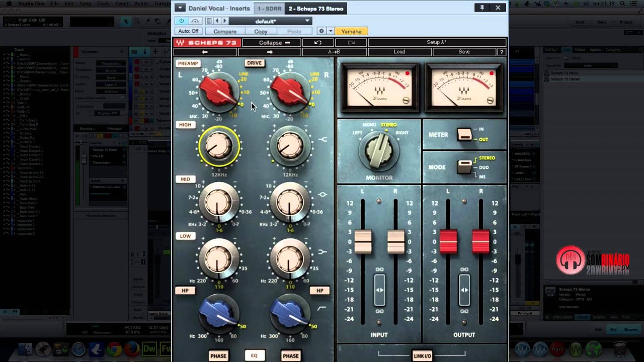Viewport: 644px width, 362px height.
Task: Open the Song menu in menu bar
Action: pyautogui.click(x=85, y=4)
